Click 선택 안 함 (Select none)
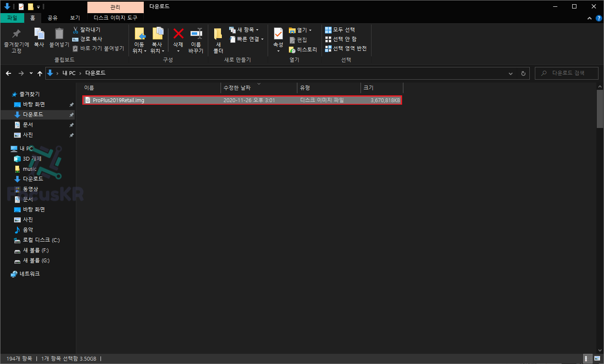604x364 pixels. tap(341, 39)
